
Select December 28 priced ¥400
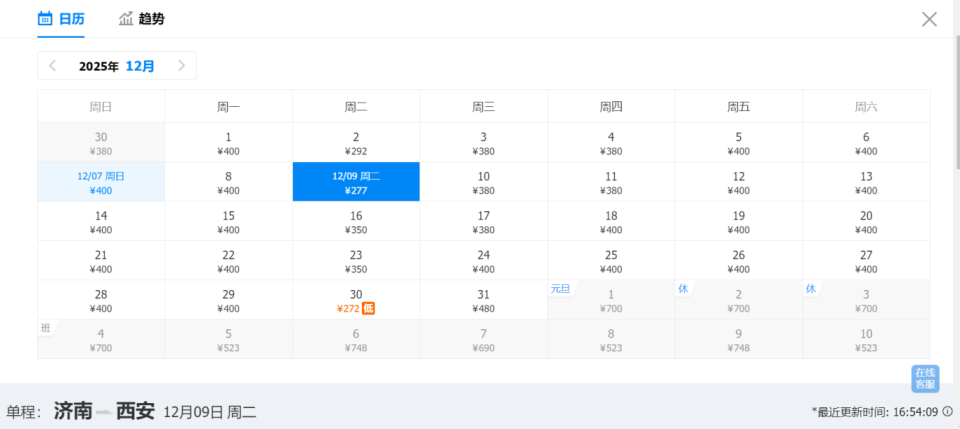point(101,300)
